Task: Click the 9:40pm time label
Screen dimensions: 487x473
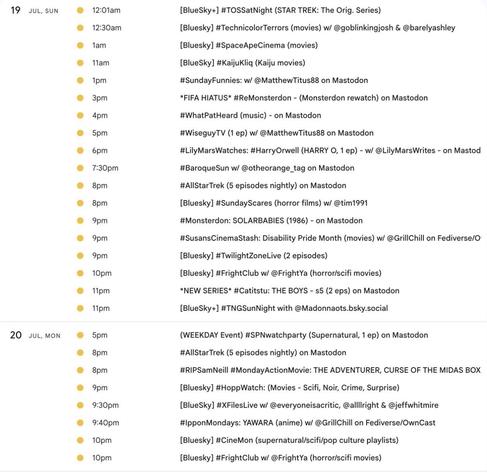Action: coord(106,423)
